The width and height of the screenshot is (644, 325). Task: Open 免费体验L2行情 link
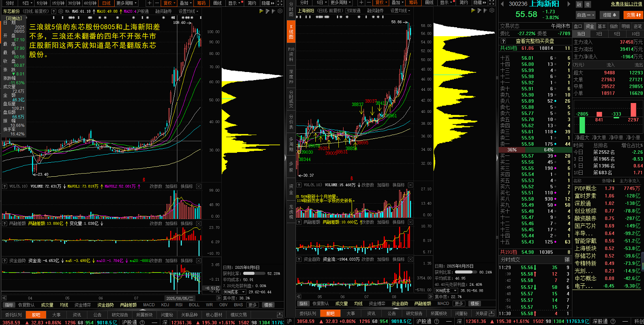pyautogui.click(x=627, y=4)
